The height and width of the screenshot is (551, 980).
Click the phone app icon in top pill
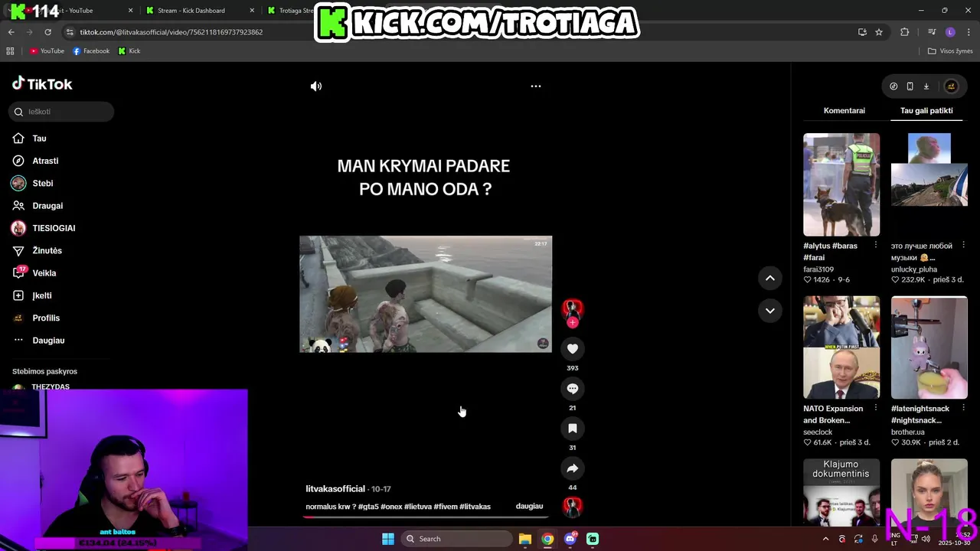910,86
